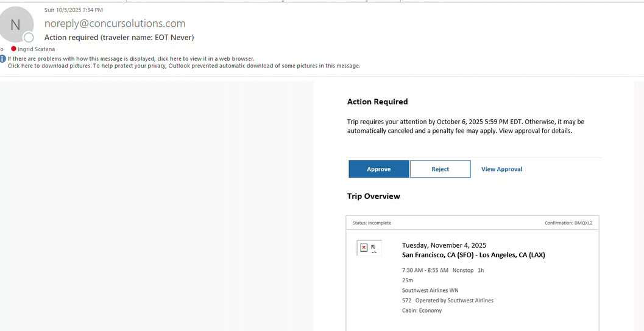Click the Cabin: Economy text
644x331 pixels.
point(422,310)
